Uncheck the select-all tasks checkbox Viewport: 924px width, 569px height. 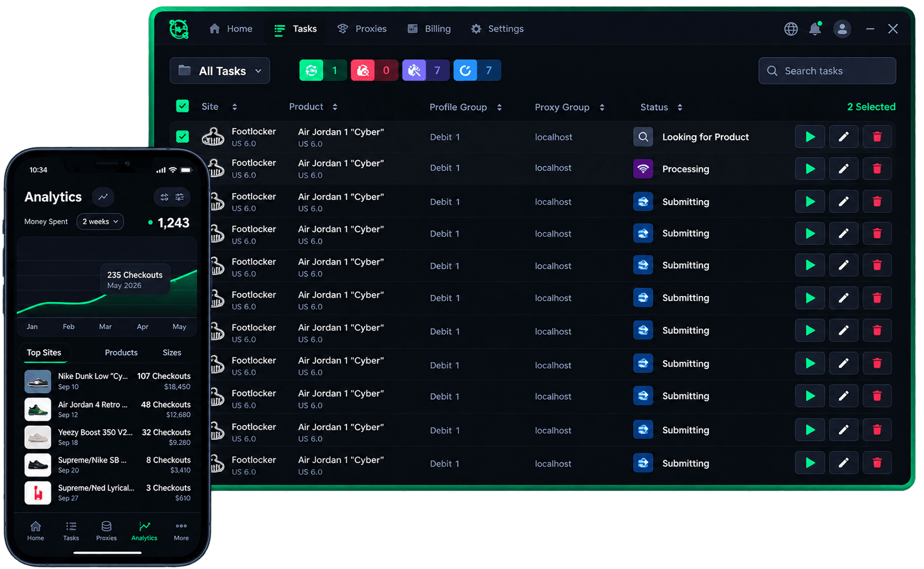(x=182, y=106)
